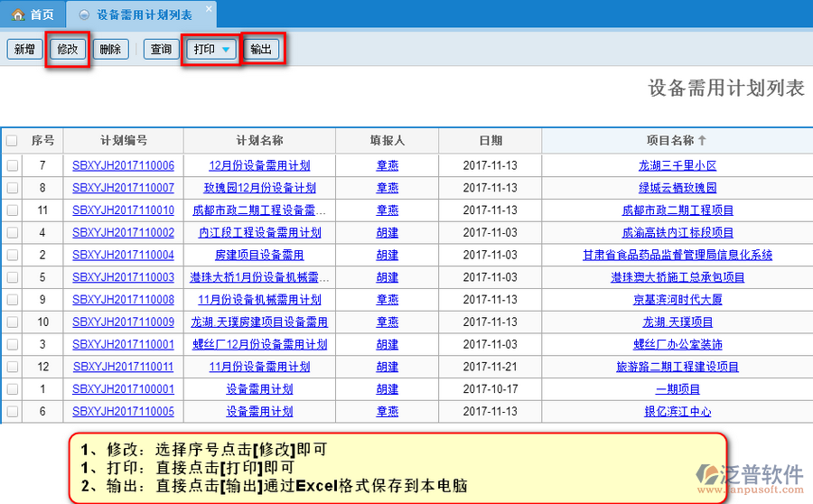Click the 计划编号 column header
The width and height of the screenshot is (813, 504).
tap(124, 141)
